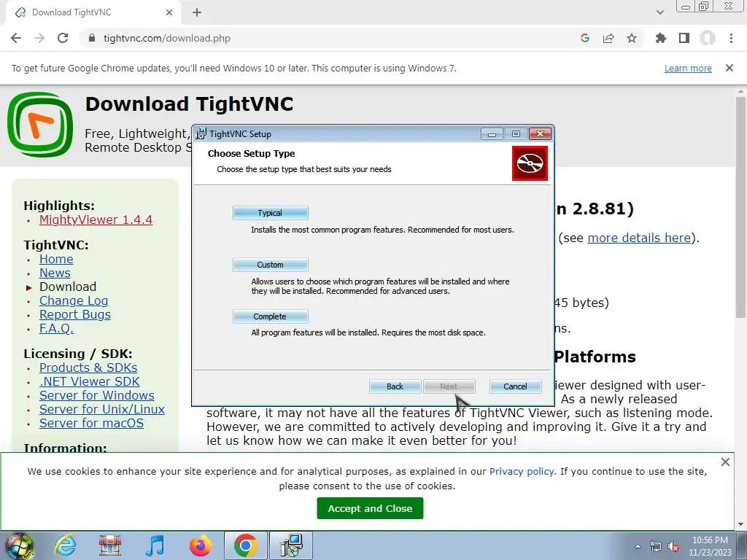This screenshot has height=560, width=747.
Task: Open the Privacy policy link
Action: click(522, 472)
